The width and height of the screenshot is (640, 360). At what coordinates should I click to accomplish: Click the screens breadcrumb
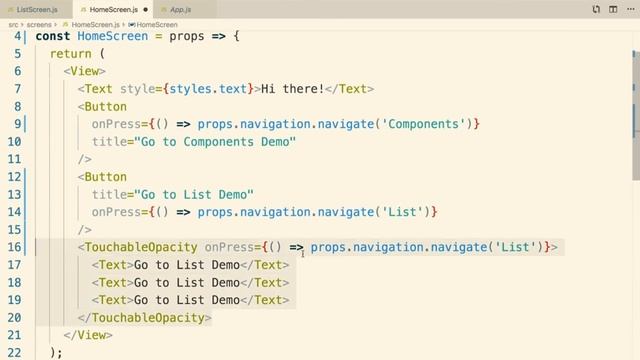point(39,25)
